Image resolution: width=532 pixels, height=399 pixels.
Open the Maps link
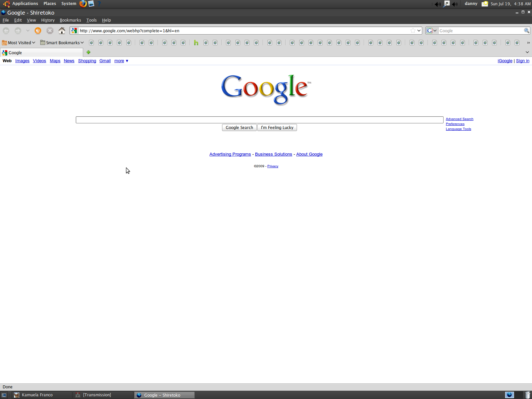(x=55, y=61)
